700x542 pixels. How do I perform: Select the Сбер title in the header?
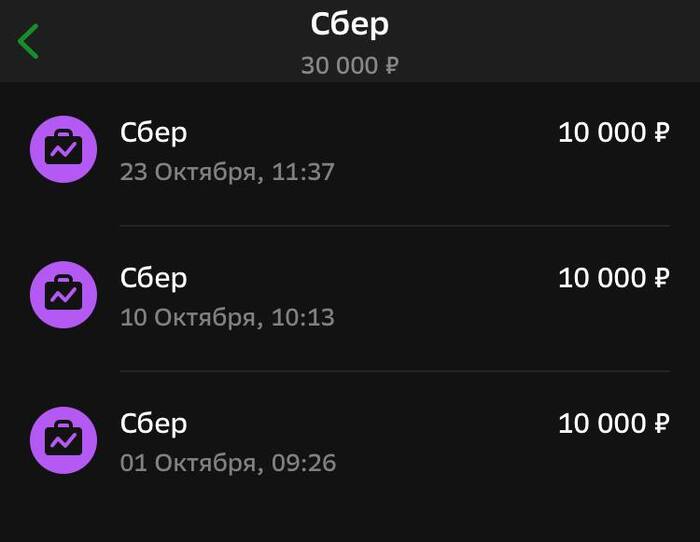[349, 24]
